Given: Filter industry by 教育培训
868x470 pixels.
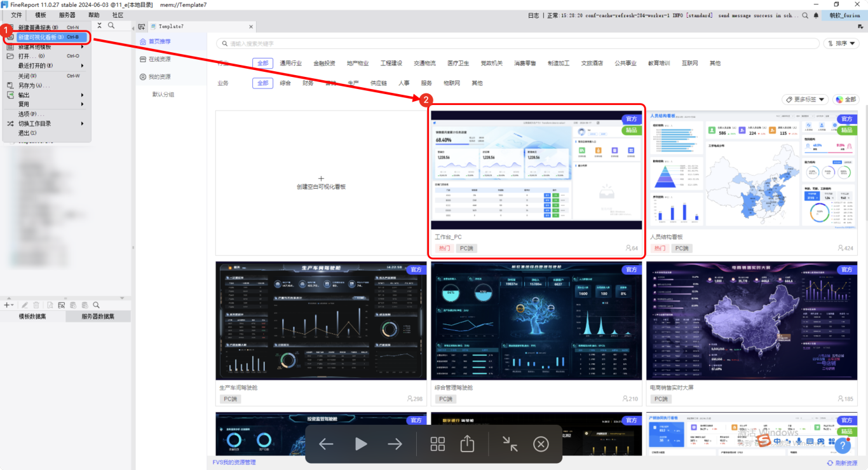Looking at the screenshot, I should (x=659, y=63).
